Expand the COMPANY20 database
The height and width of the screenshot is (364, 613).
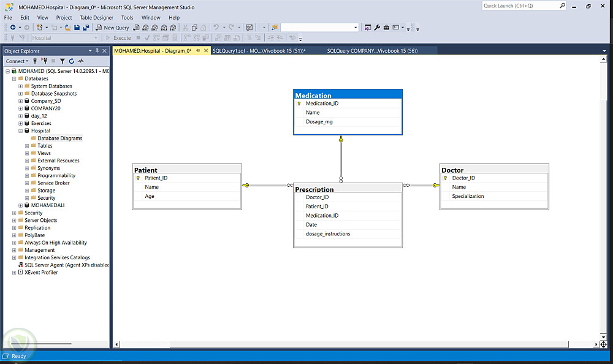point(20,108)
